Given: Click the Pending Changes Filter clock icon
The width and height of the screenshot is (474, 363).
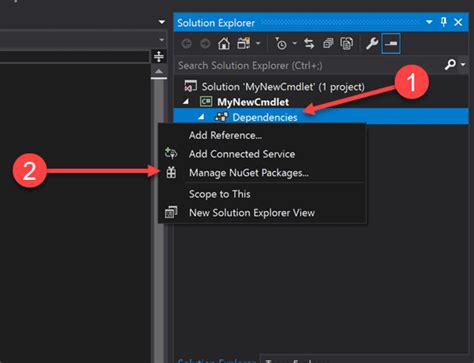Looking at the screenshot, I should (281, 44).
